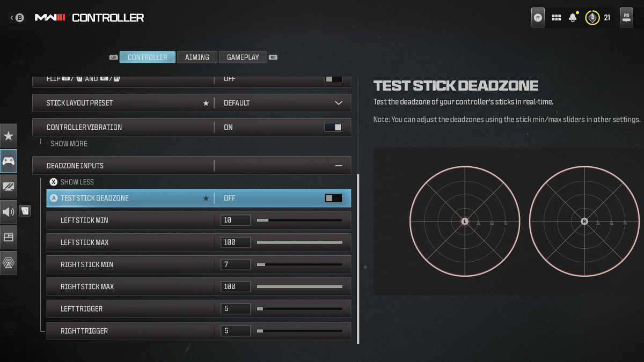This screenshot has width=644, height=362.
Task: Toggle the Flip LB/RB setting
Action: coord(333,78)
